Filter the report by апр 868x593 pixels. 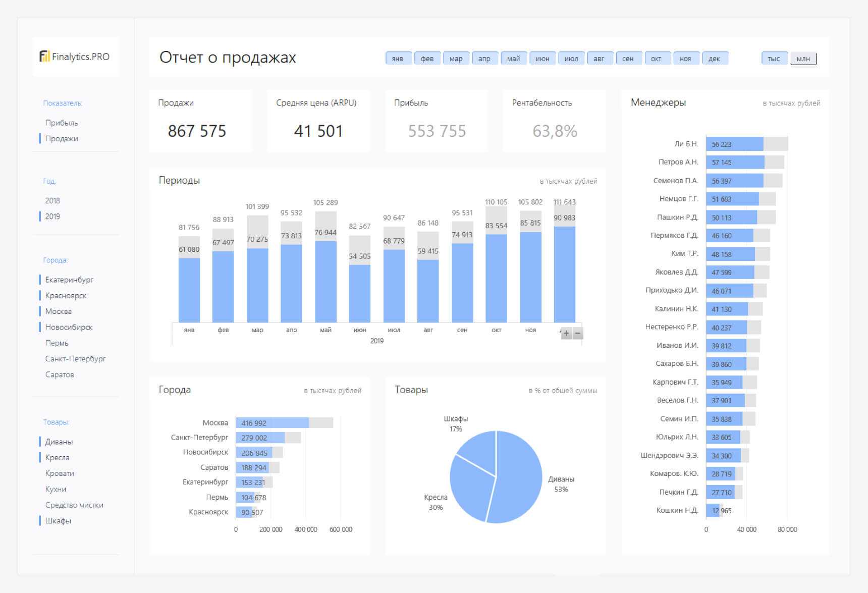tap(484, 59)
